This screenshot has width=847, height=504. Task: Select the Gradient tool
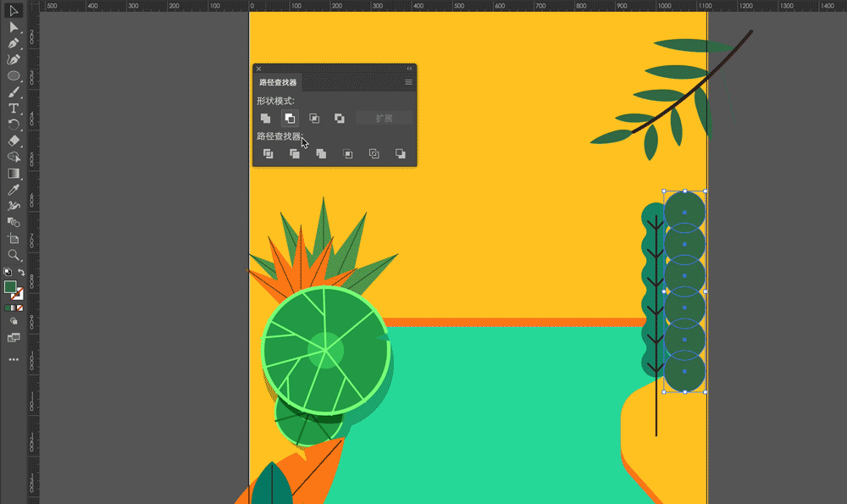pyautogui.click(x=14, y=174)
